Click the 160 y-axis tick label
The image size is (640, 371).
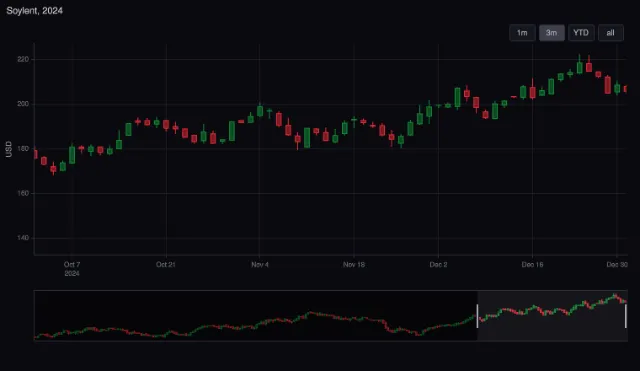click(x=23, y=193)
